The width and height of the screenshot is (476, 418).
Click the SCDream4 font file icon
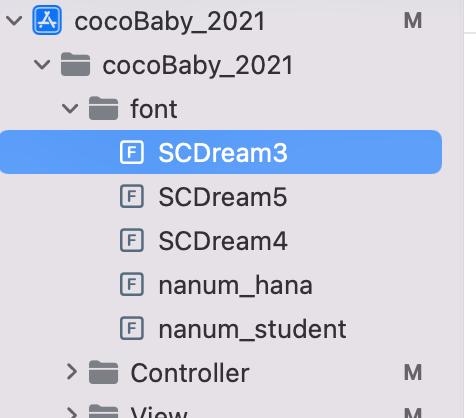coord(132,240)
